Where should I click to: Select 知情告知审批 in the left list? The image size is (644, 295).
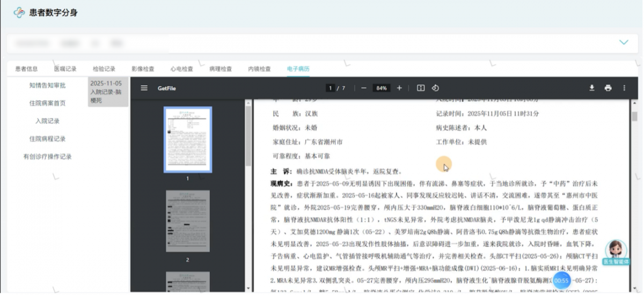click(x=47, y=85)
